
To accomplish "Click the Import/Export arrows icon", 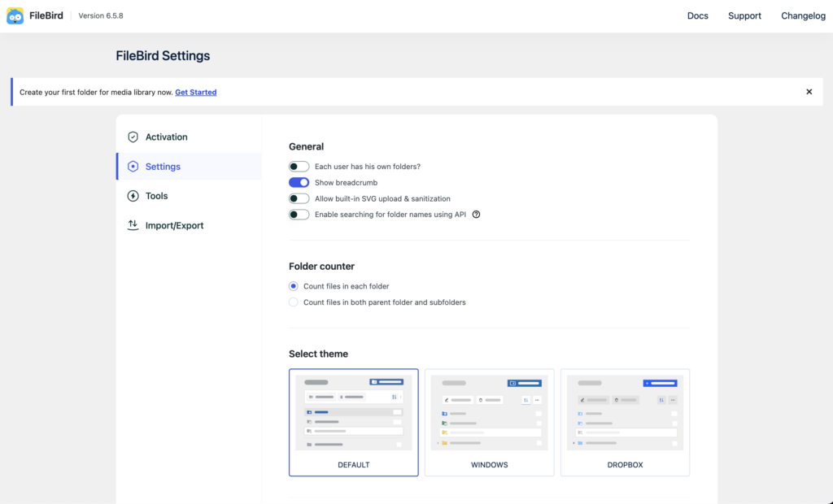I will coord(133,225).
